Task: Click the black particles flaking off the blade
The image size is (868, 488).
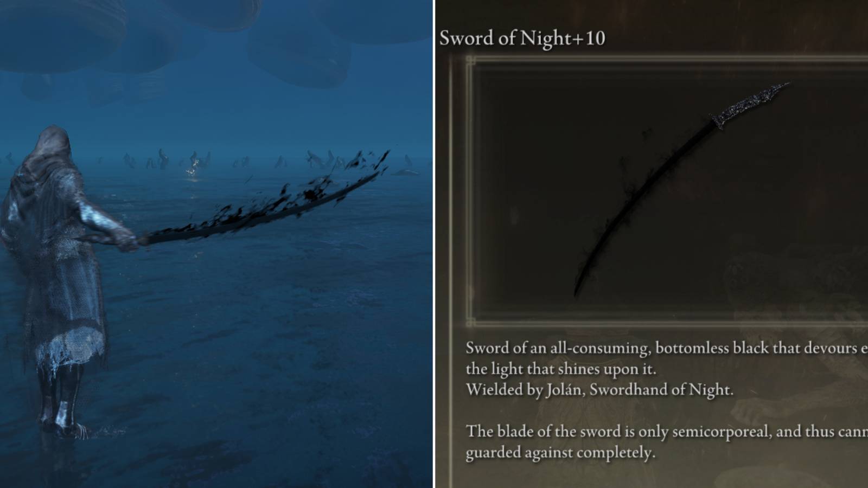Action: pos(304,192)
